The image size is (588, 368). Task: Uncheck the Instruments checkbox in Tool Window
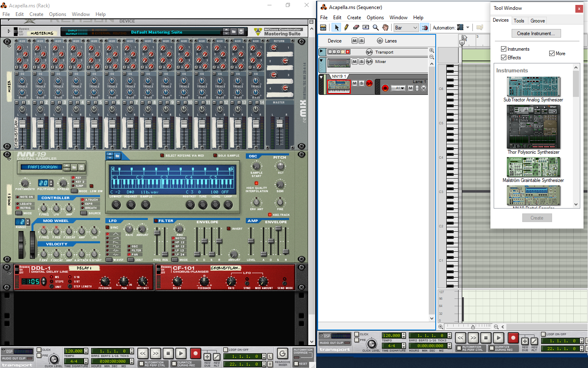point(503,49)
